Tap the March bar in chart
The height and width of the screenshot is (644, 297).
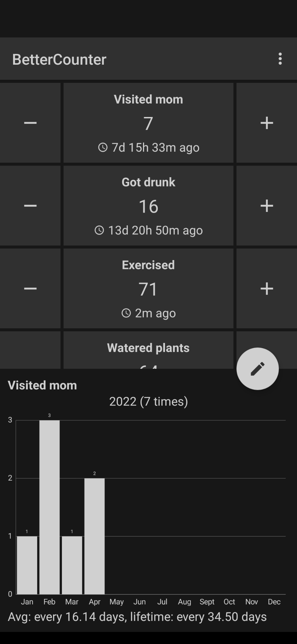tap(72, 565)
